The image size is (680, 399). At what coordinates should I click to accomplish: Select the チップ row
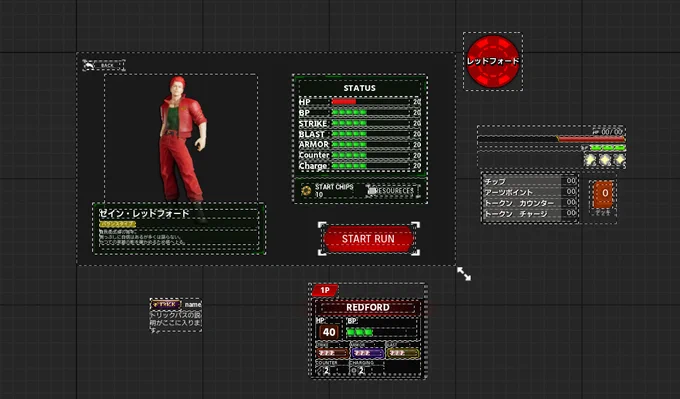pos(530,181)
